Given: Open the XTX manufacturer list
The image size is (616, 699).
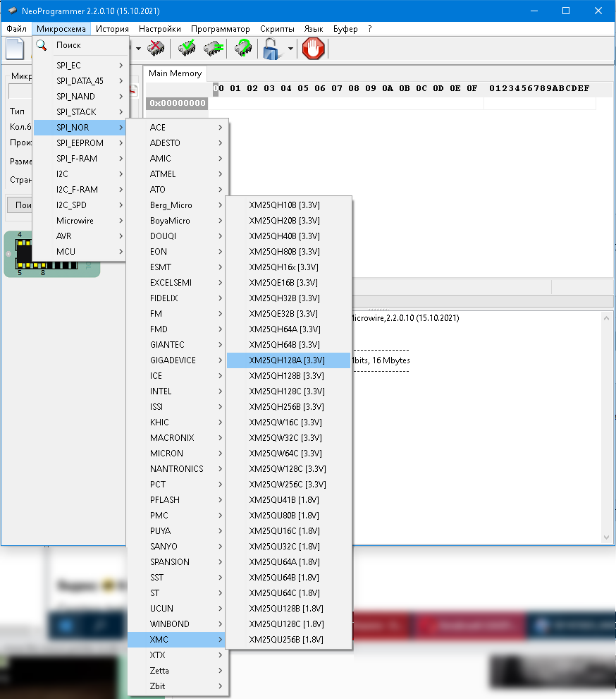Looking at the screenshot, I should 178,655.
